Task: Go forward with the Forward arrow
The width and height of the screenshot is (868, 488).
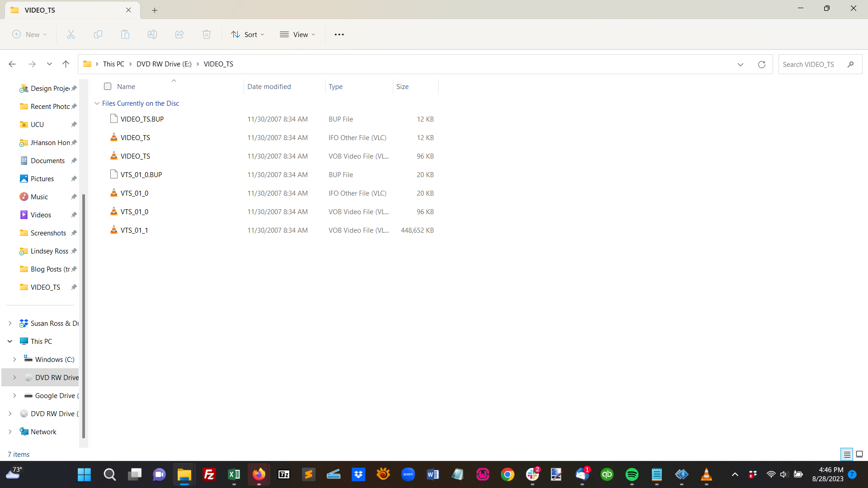Action: click(32, 64)
